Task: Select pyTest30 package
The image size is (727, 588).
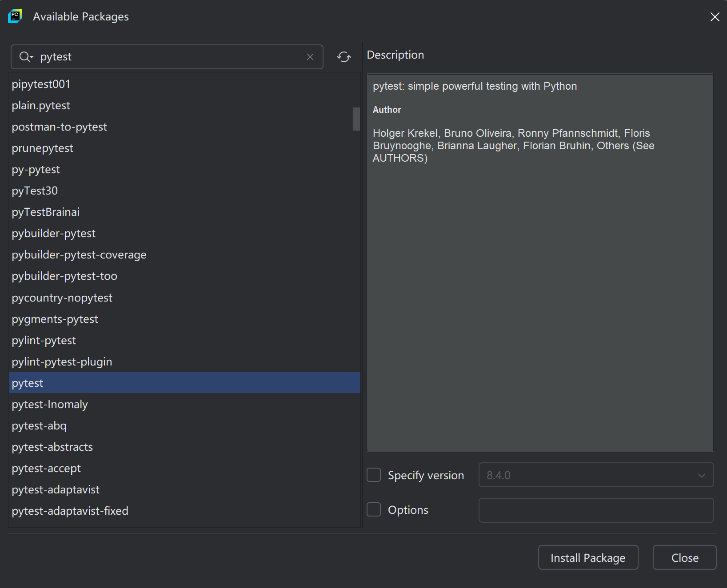Action: pyautogui.click(x=184, y=191)
